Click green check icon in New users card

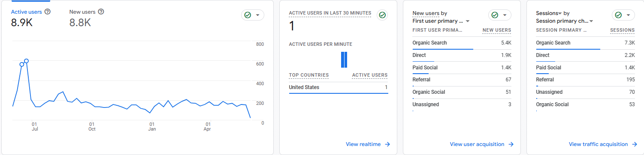click(495, 15)
